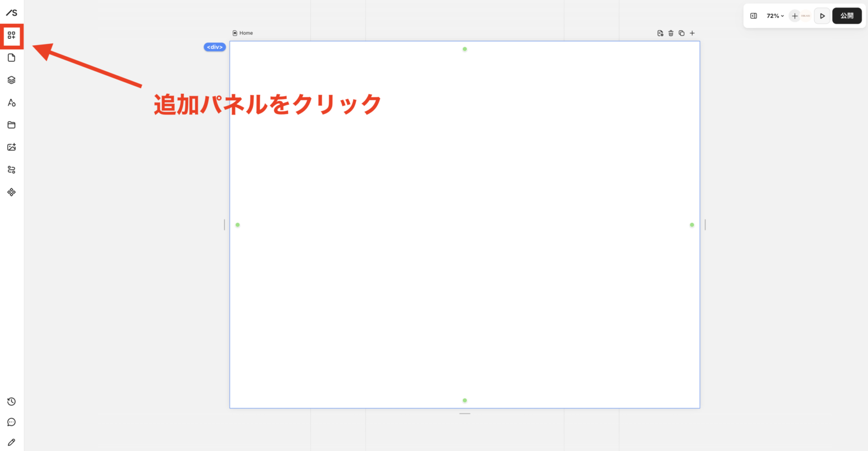Screen dimensions: 868x451
Task: Open the connected nodes icon in the sidebar
Action: click(12, 170)
